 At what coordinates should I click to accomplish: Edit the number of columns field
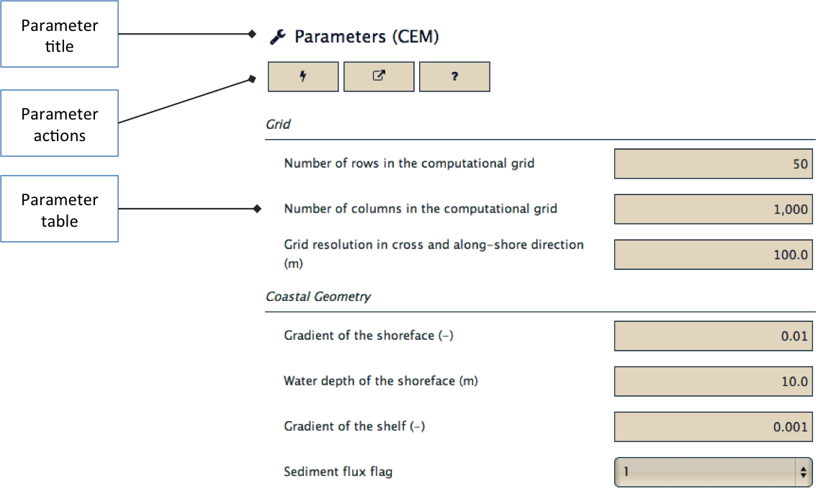tap(713, 210)
